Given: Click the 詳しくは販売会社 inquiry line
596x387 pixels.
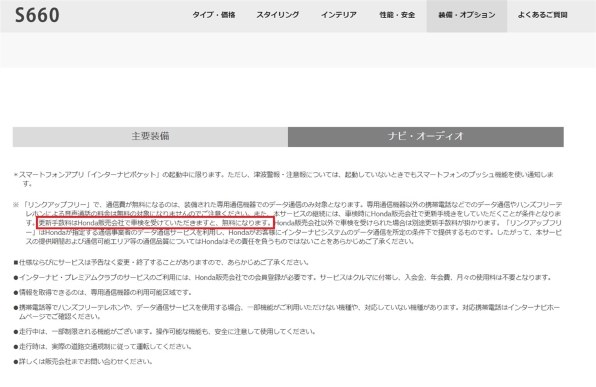Looking at the screenshot, I should (83, 362).
